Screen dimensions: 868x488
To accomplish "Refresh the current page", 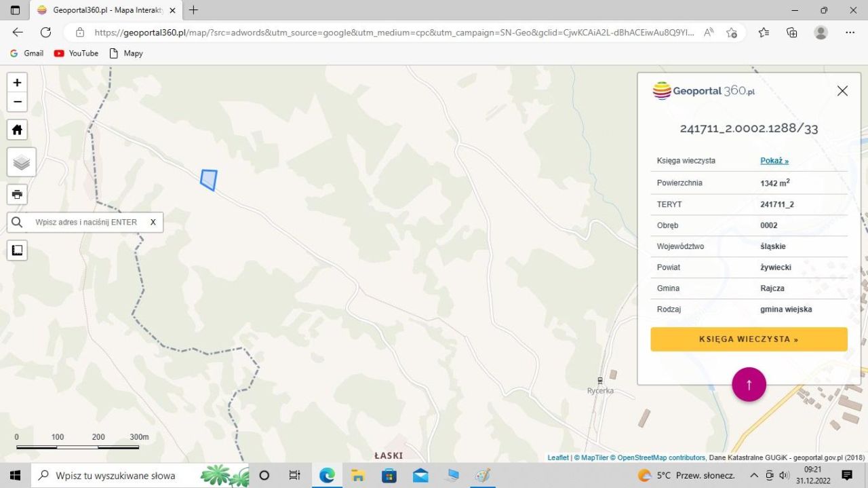I will 45,32.
